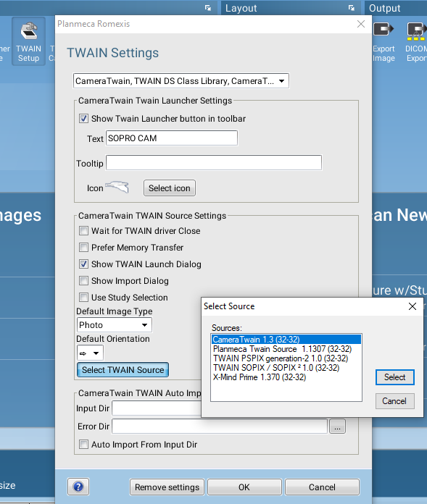Click the Select TWAIN Source button
427x504 pixels.
(123, 370)
